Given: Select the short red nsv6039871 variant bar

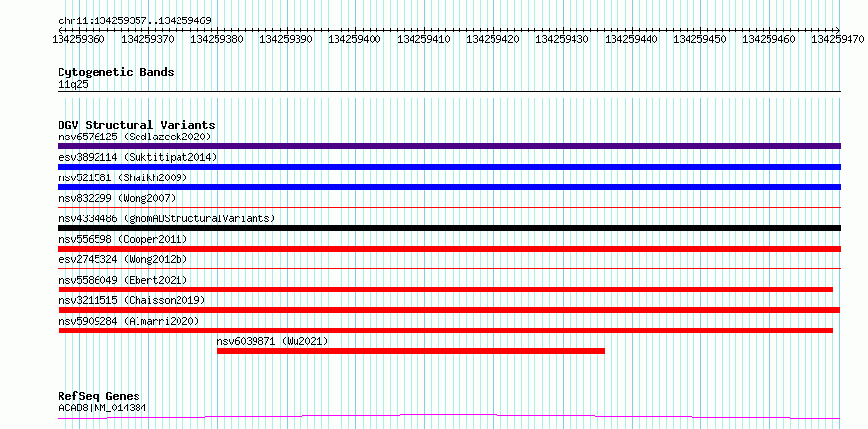Looking at the screenshot, I should click(411, 351).
